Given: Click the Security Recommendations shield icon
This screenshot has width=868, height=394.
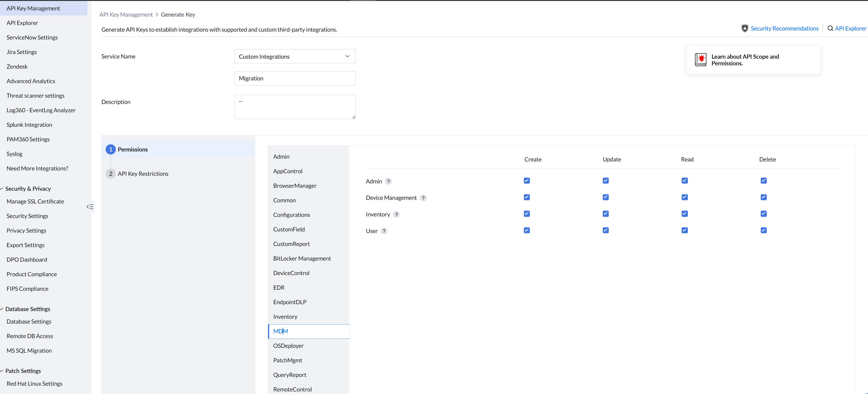Looking at the screenshot, I should 745,28.
